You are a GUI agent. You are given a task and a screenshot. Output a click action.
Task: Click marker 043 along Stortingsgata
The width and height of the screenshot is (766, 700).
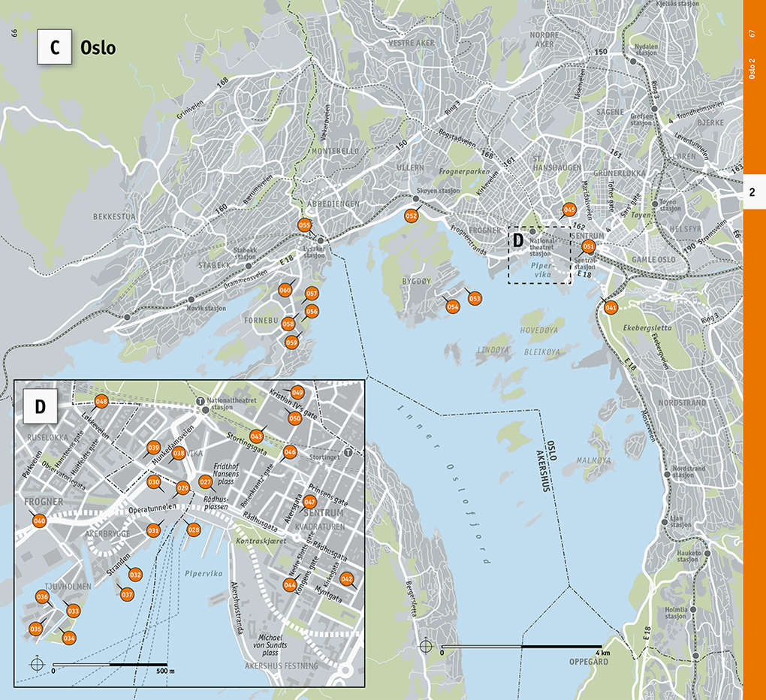[257, 436]
